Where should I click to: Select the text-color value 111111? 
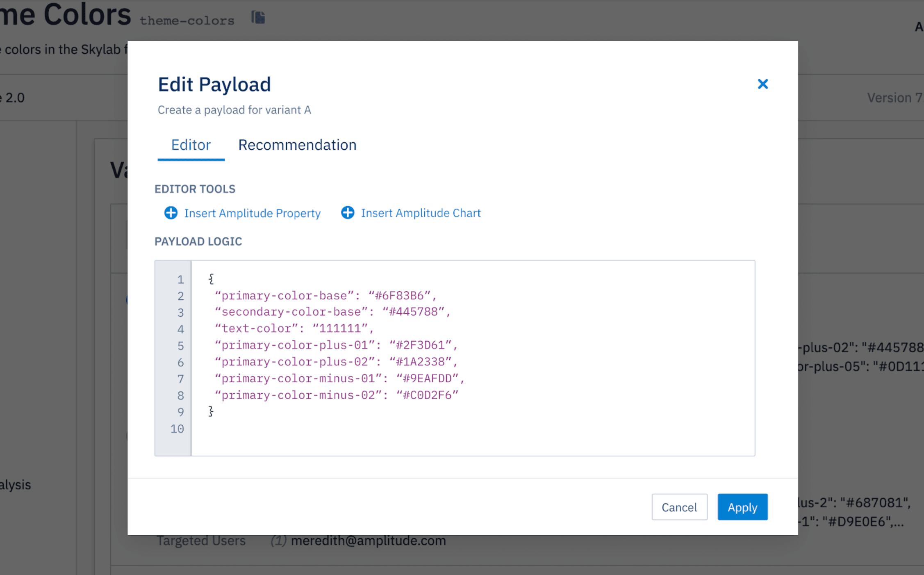(x=341, y=329)
